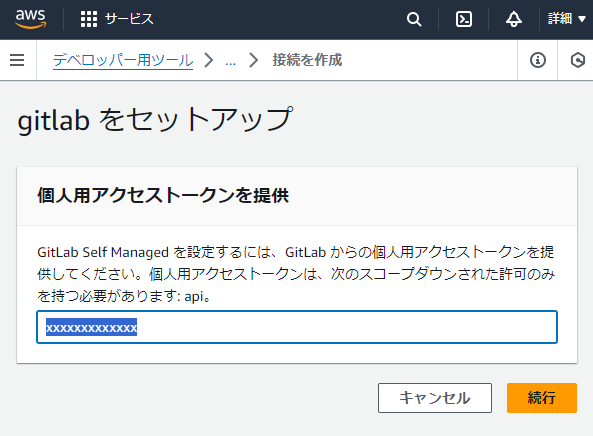This screenshot has height=436, width=593.
Task: Open notifications bell icon
Action: pos(514,19)
